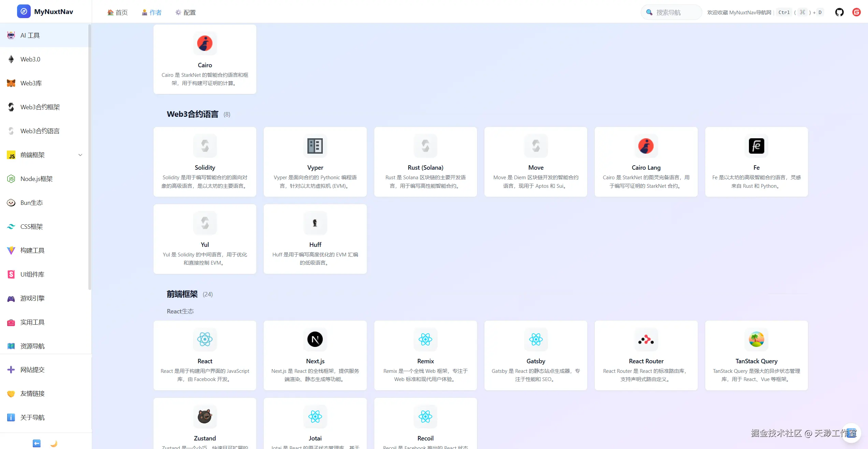The width and height of the screenshot is (868, 449).
Task: Select the 资源导航 map icon in sidebar
Action: (11, 346)
